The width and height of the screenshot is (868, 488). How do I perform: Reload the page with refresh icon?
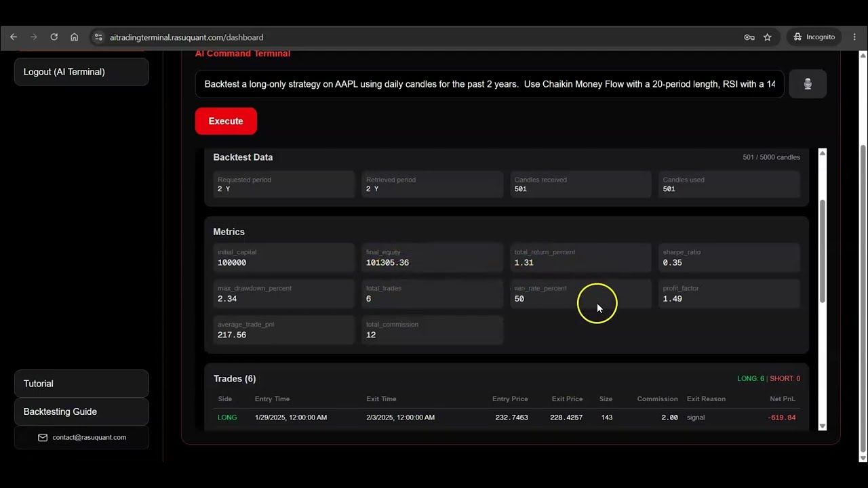pyautogui.click(x=54, y=37)
